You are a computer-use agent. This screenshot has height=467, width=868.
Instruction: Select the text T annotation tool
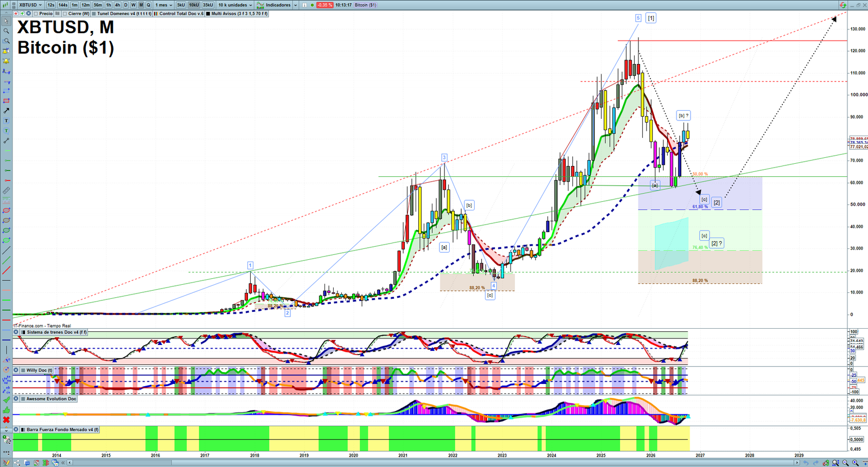tap(7, 121)
